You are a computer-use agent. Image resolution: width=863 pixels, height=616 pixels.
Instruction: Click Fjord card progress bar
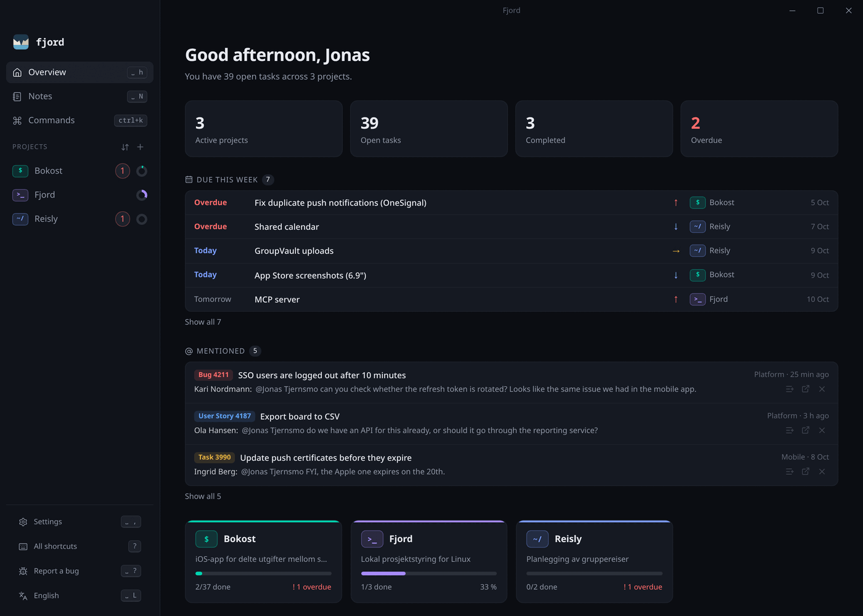tap(428, 573)
